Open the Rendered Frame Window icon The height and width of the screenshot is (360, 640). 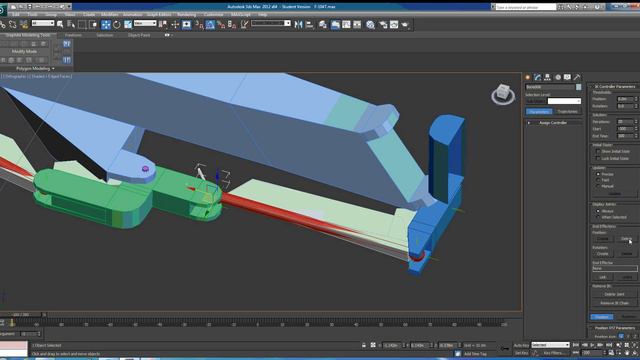coord(394,24)
